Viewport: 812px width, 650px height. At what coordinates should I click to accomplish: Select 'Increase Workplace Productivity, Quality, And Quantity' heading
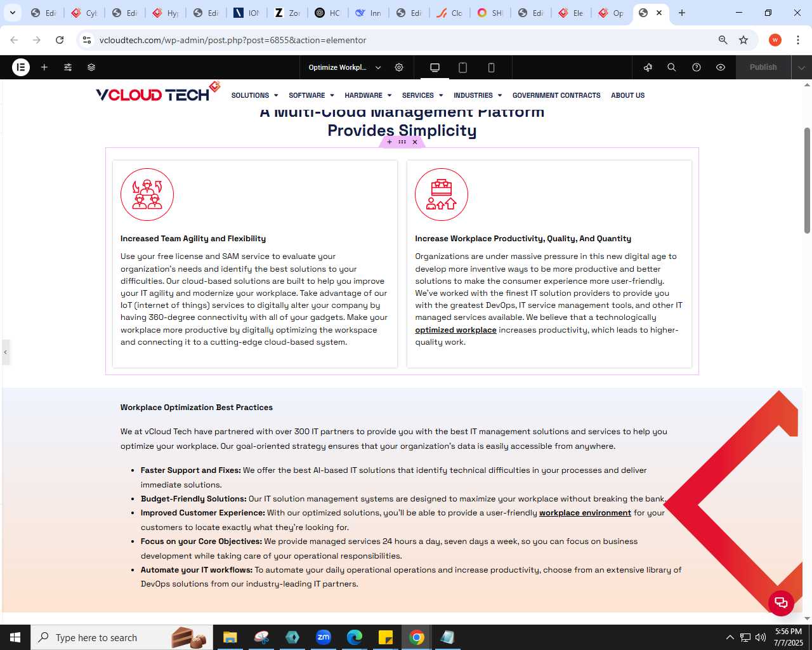click(x=523, y=239)
